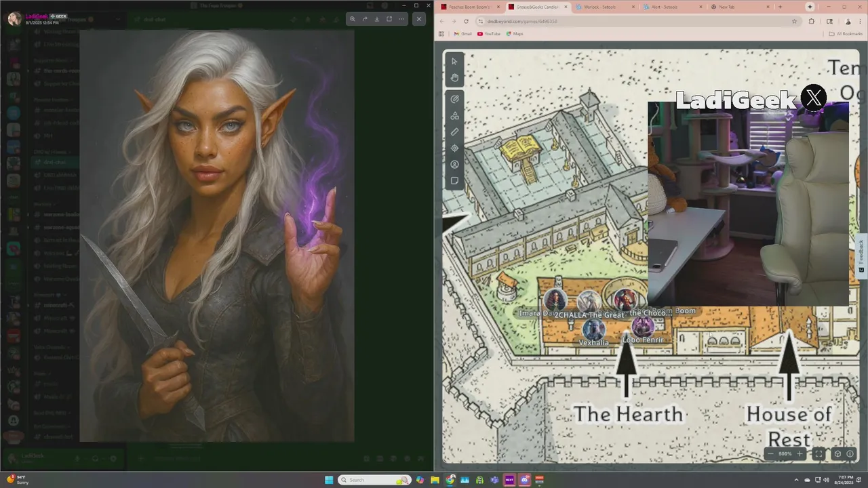Zoom the Discord image with magnifier icon

point(353,19)
